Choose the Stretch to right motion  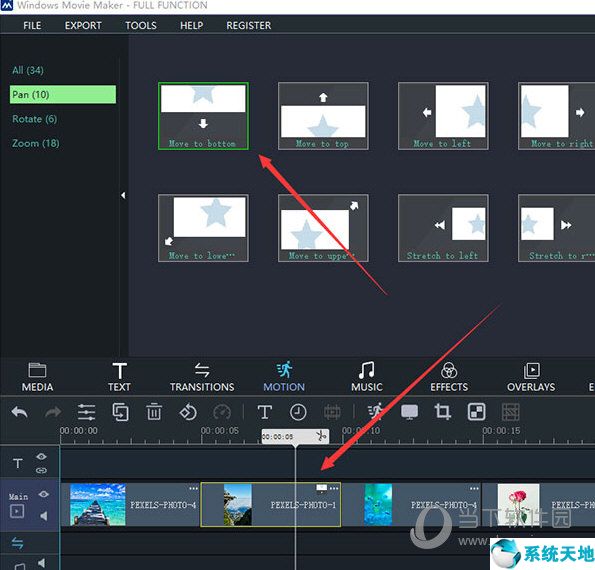pos(556,228)
